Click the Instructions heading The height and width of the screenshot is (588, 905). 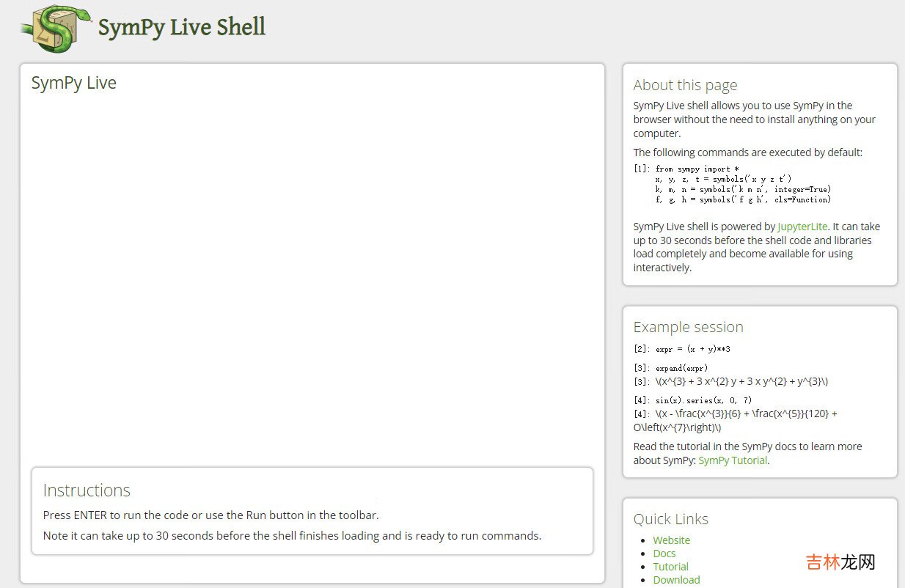coord(87,490)
